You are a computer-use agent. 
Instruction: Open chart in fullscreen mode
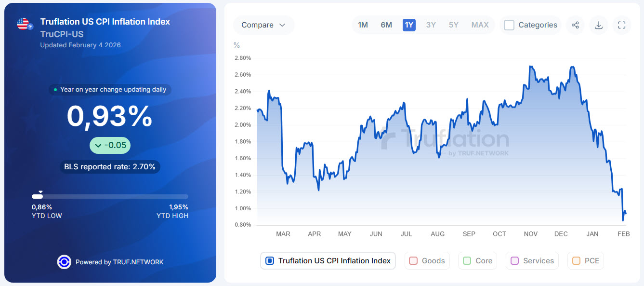pyautogui.click(x=621, y=25)
